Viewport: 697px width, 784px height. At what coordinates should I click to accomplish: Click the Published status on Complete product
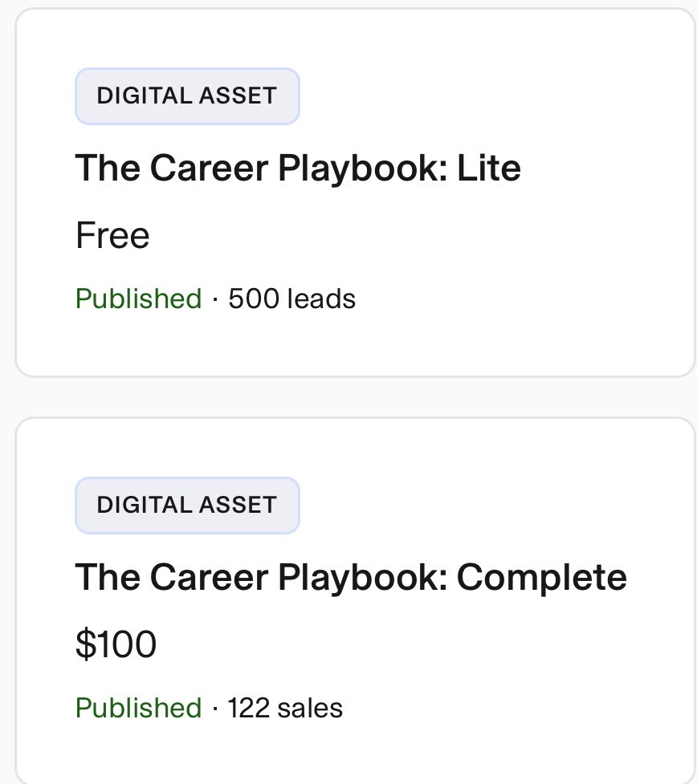139,708
